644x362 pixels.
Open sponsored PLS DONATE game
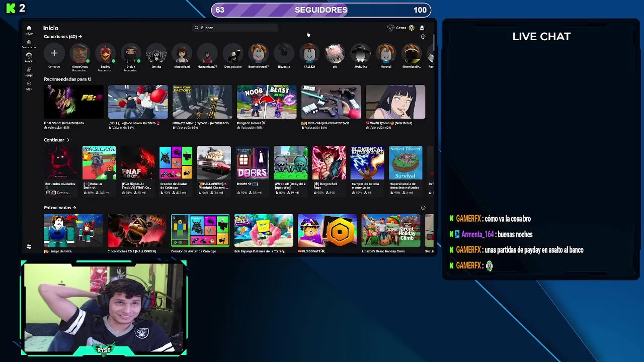[x=327, y=231]
